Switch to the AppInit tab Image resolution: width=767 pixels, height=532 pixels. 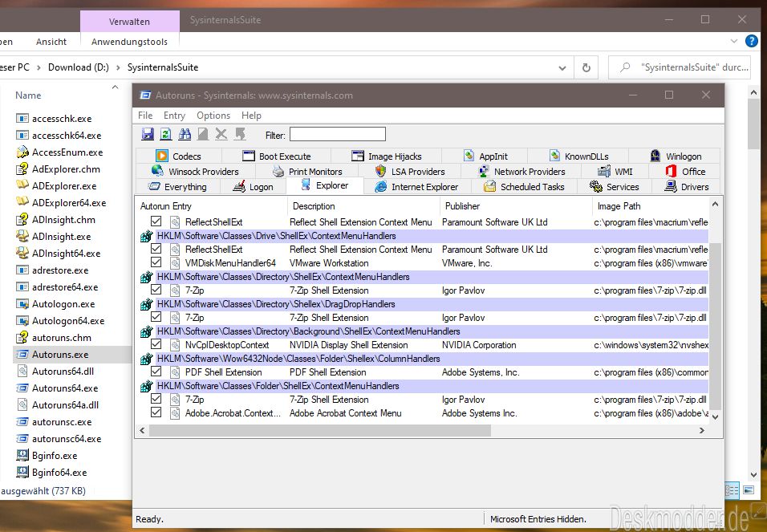click(x=485, y=156)
